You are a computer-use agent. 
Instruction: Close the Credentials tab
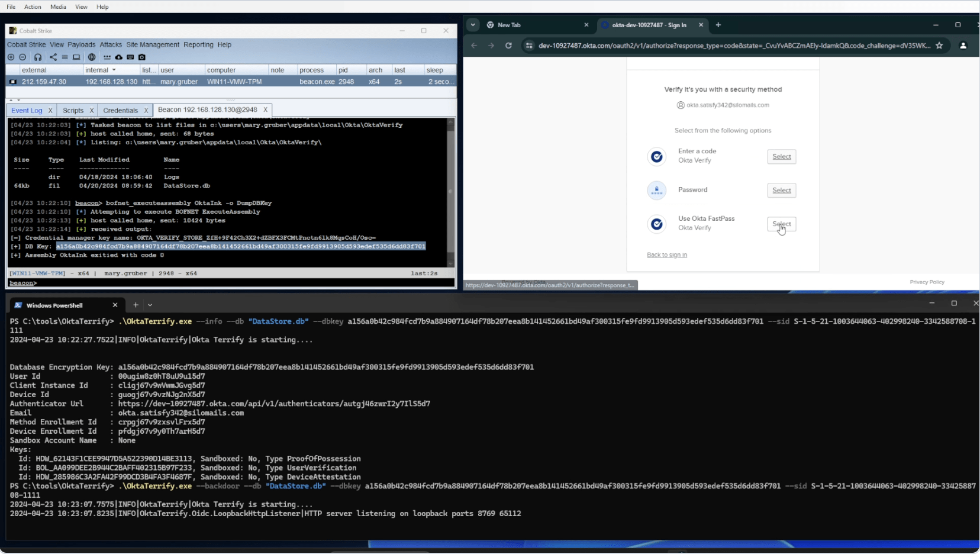click(x=146, y=111)
